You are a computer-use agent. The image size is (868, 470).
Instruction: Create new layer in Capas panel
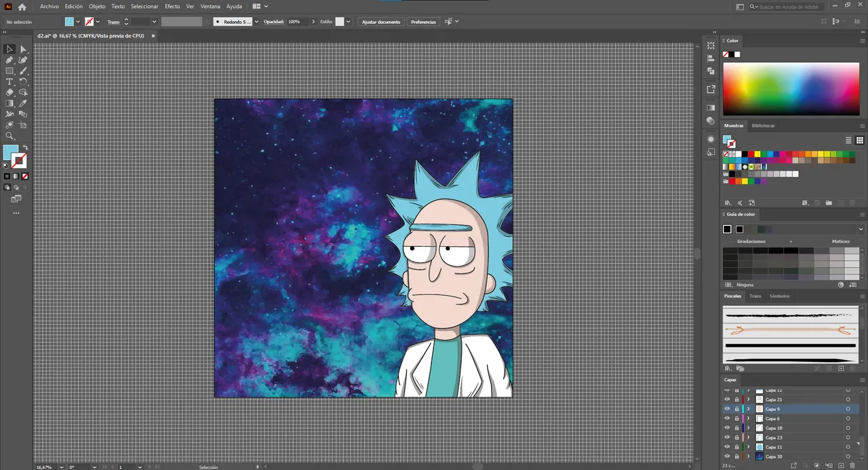(841, 465)
